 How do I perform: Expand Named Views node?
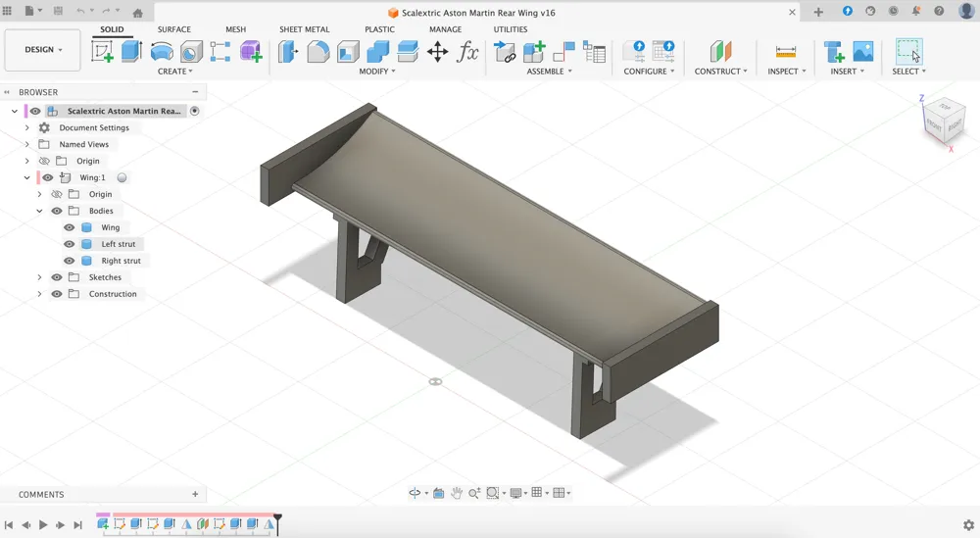[x=26, y=144]
